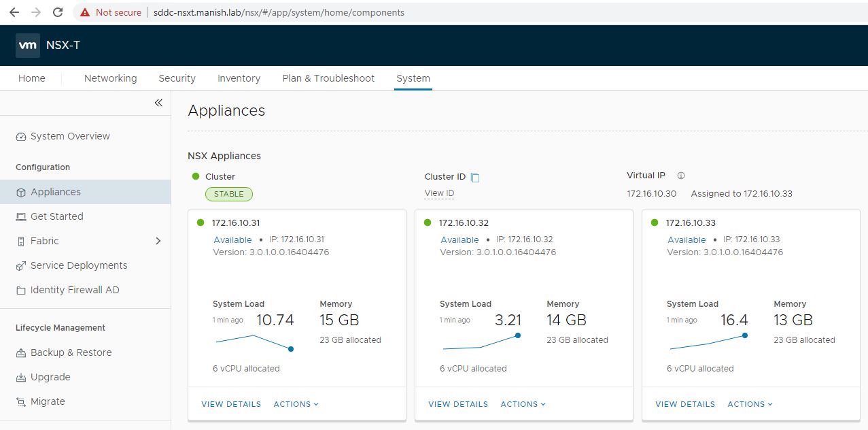The width and height of the screenshot is (868, 430).
Task: Click View Details for node 172.16.10.31
Action: click(x=231, y=404)
